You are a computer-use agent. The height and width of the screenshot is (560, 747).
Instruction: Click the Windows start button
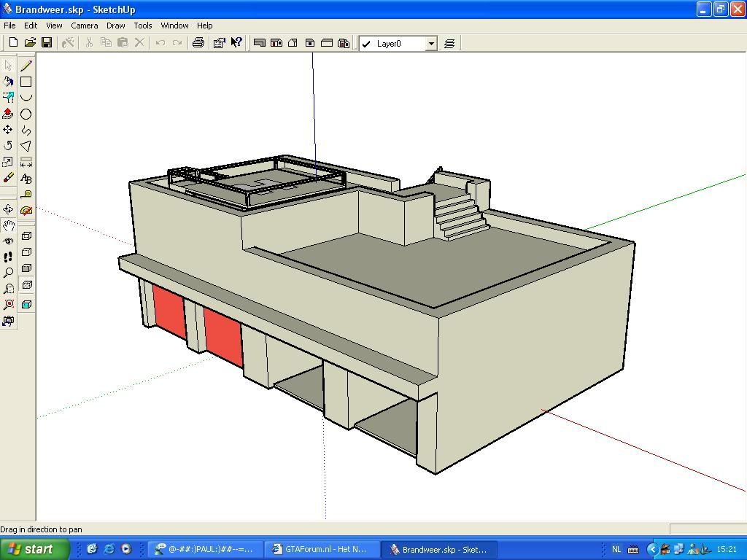point(34,549)
